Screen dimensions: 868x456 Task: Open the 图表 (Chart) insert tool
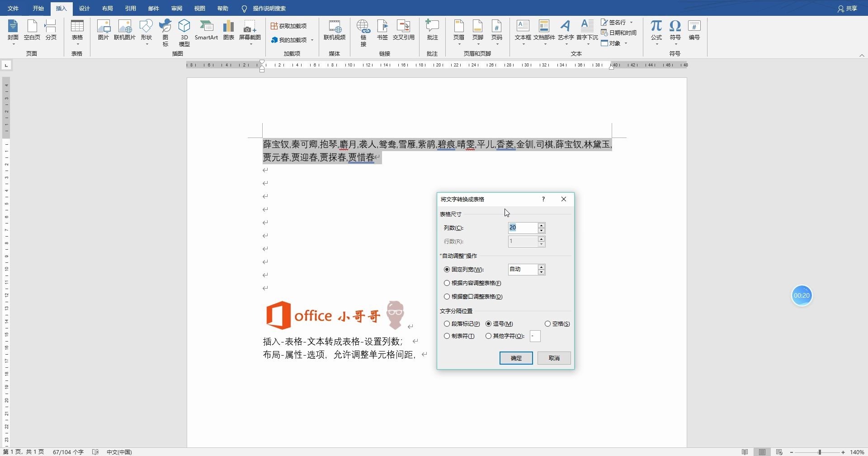tap(228, 32)
